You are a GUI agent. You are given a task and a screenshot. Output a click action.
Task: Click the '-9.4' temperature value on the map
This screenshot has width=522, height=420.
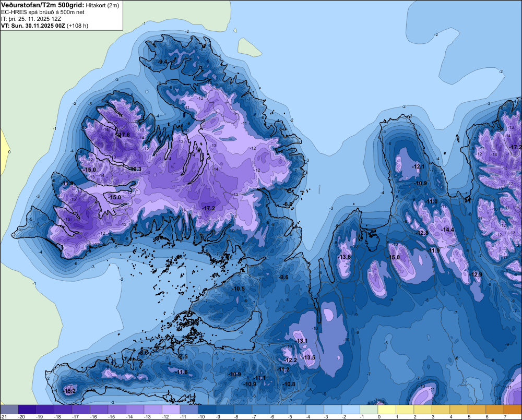[162, 62]
